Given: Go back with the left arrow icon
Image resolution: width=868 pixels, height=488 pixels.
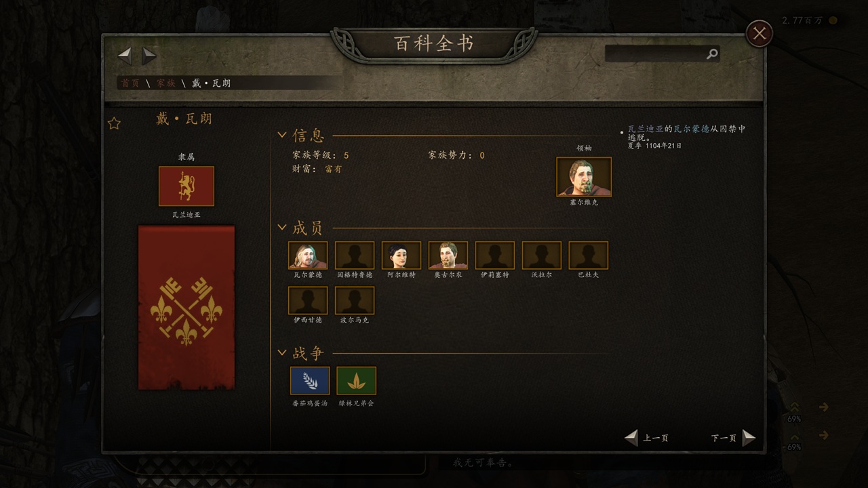Looking at the screenshot, I should coord(125,56).
